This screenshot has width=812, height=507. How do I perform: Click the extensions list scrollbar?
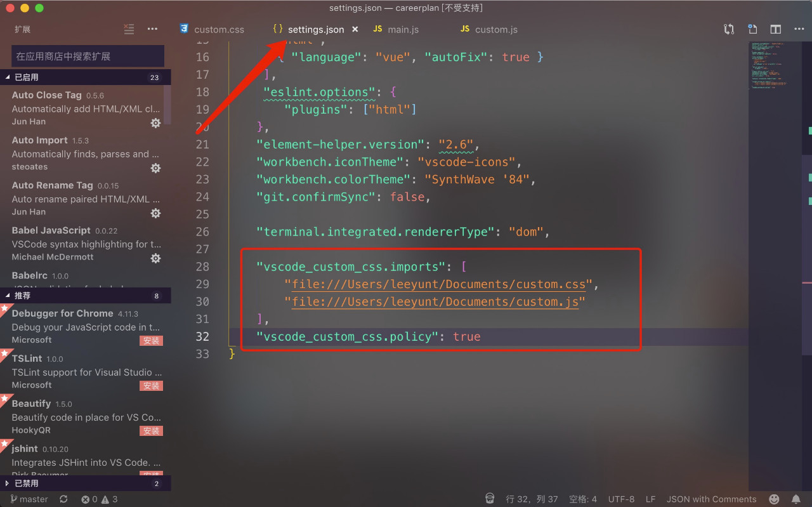point(167,105)
